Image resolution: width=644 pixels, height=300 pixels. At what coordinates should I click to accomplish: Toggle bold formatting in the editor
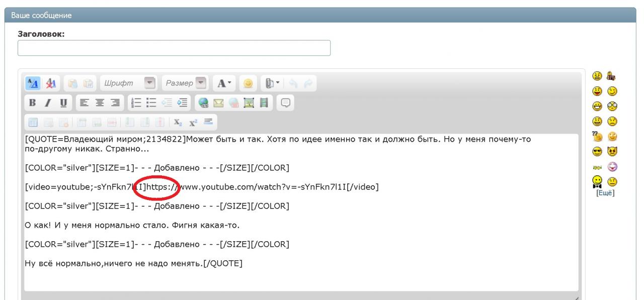tap(33, 103)
